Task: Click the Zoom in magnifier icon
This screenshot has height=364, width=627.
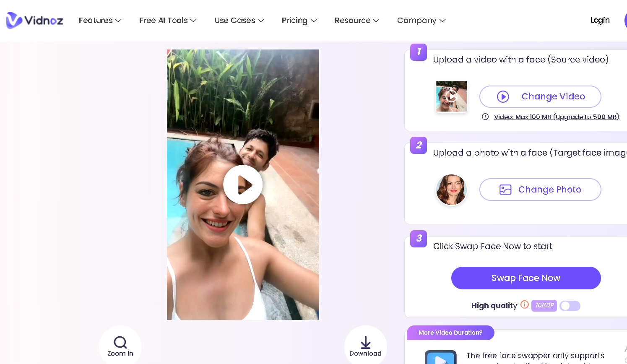Action: tap(120, 343)
